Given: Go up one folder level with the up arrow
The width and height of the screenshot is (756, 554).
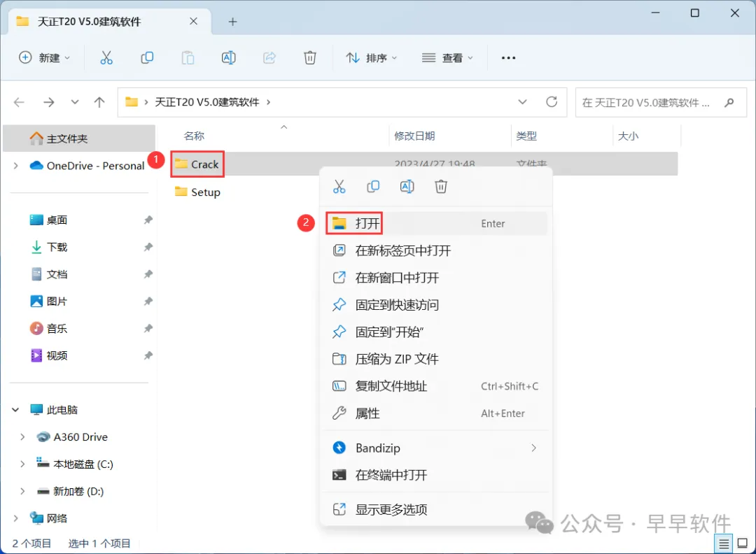Looking at the screenshot, I should pyautogui.click(x=99, y=102).
